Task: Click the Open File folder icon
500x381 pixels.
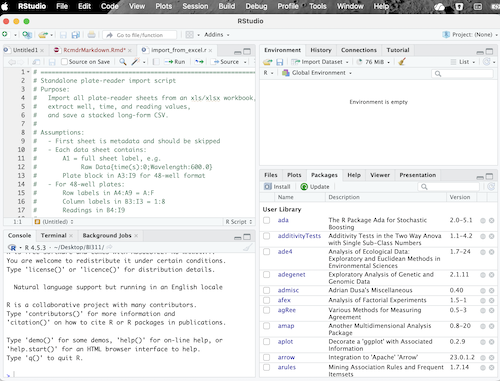Action: (x=43, y=35)
